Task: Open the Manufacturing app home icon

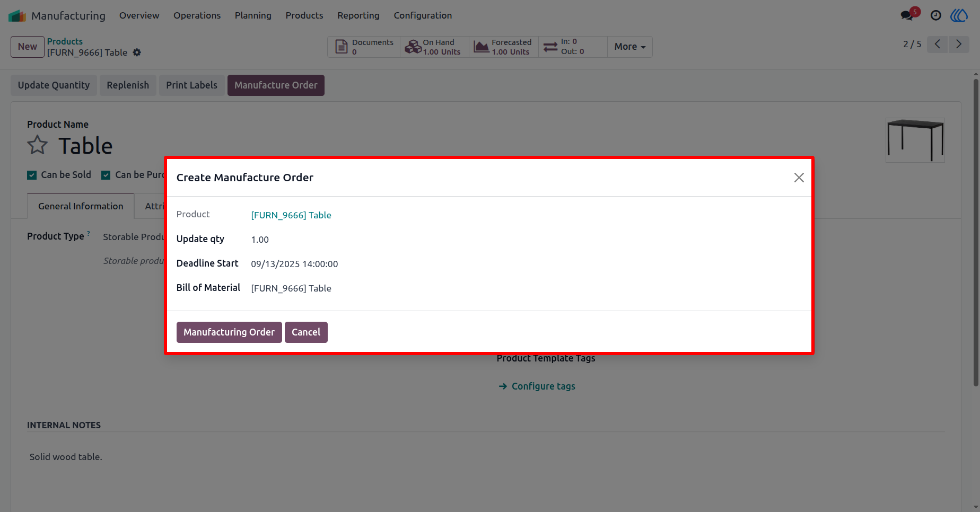Action: point(17,16)
